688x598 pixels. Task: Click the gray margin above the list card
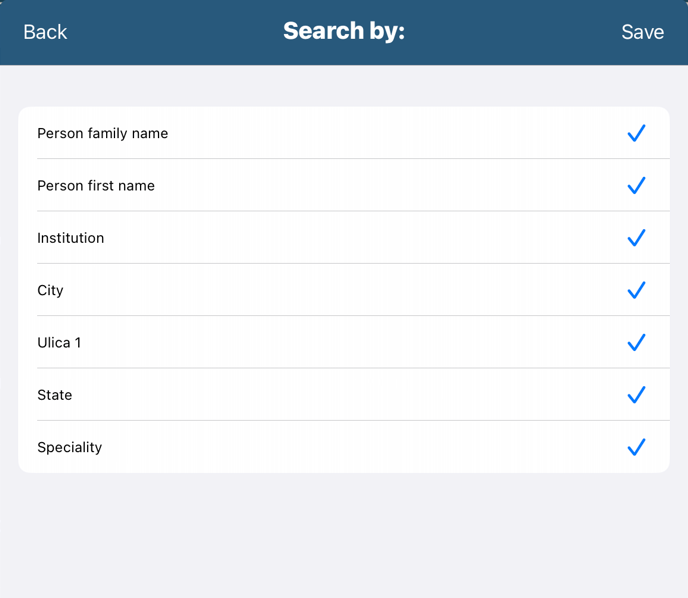pyautogui.click(x=343, y=86)
